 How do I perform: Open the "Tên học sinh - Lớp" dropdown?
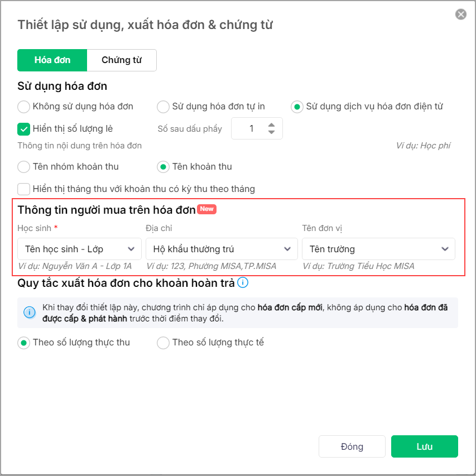tap(78, 249)
